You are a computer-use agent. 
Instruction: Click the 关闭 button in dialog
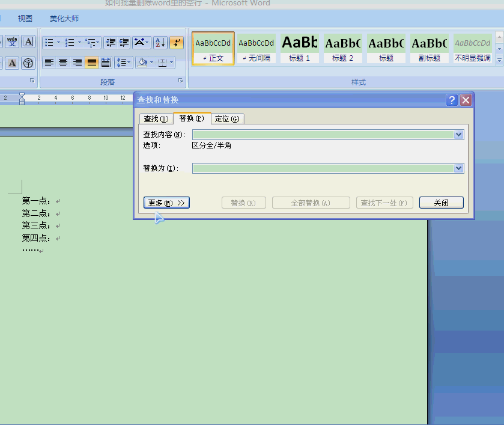[x=441, y=203]
